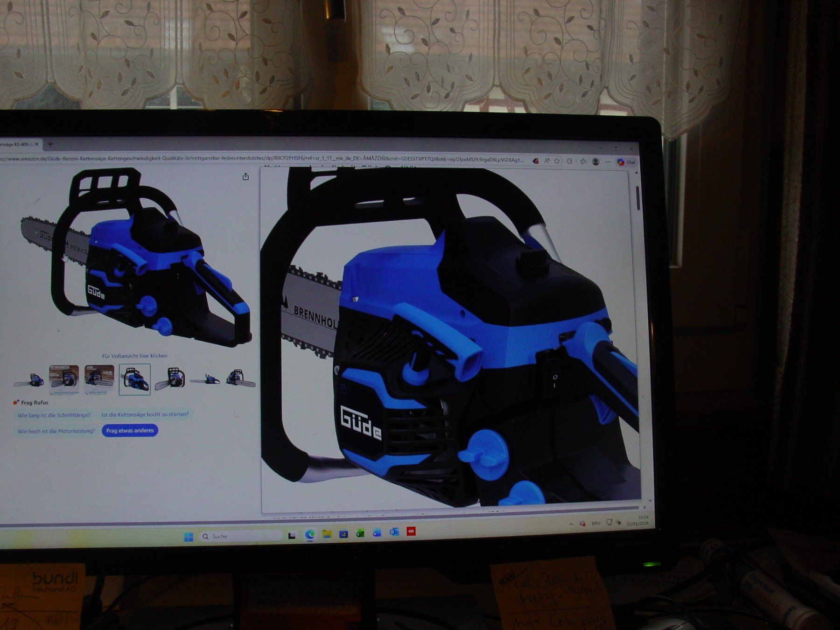Ask Rufus 'Wie hoch ist die Motorleistung?'

(56, 431)
